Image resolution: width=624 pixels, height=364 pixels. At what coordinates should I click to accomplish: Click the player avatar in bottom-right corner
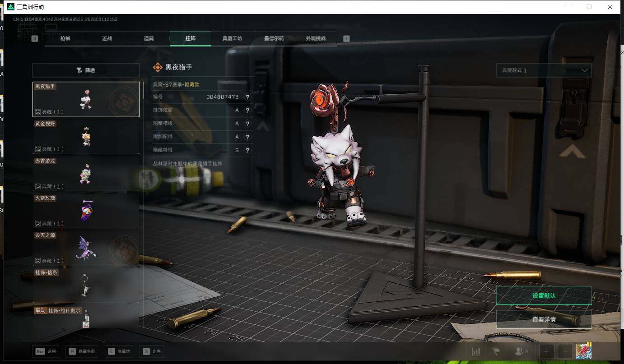click(x=583, y=351)
